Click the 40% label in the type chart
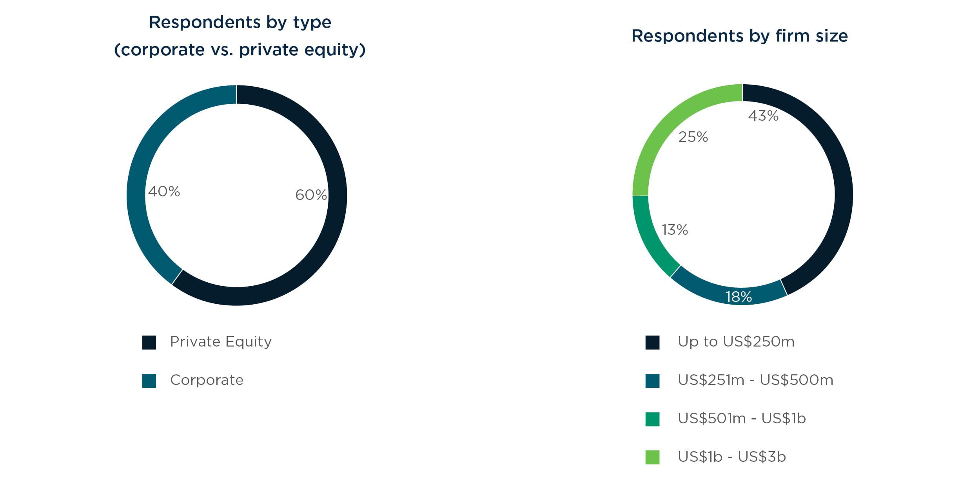This screenshot has height=490, width=980. tap(164, 191)
